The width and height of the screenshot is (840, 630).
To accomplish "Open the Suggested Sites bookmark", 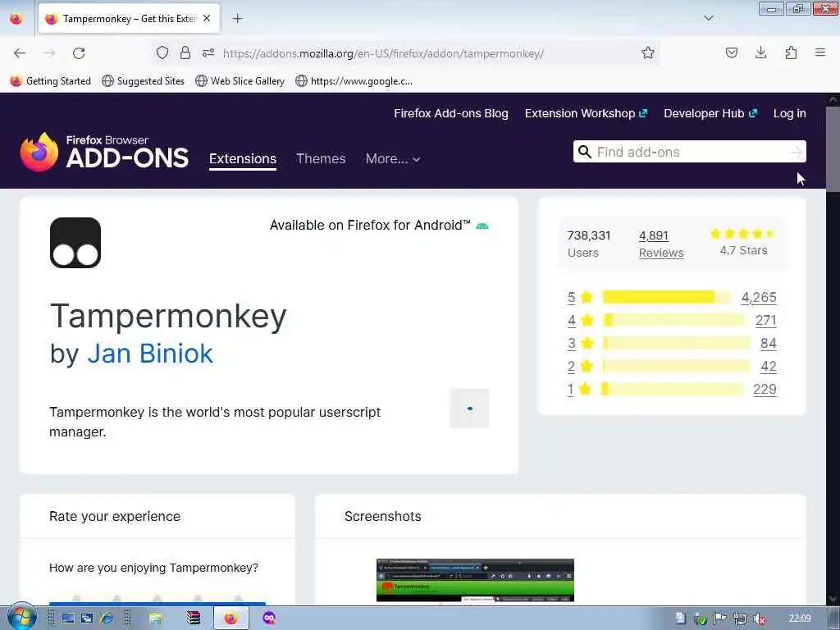I will pyautogui.click(x=143, y=81).
